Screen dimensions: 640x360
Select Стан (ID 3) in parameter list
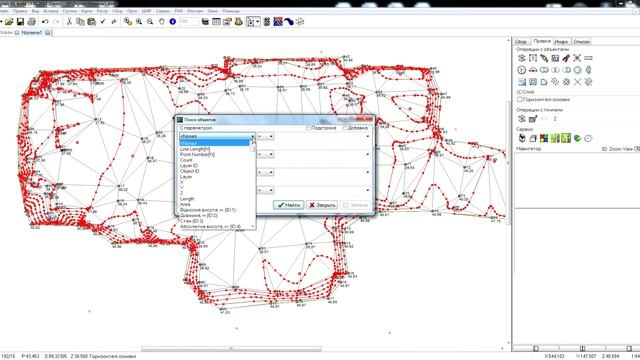click(x=191, y=221)
